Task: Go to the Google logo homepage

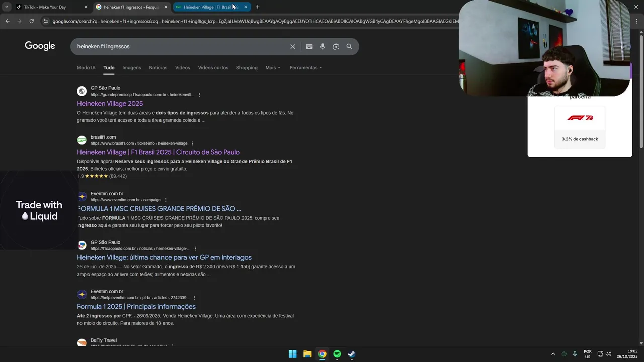Action: [x=40, y=46]
